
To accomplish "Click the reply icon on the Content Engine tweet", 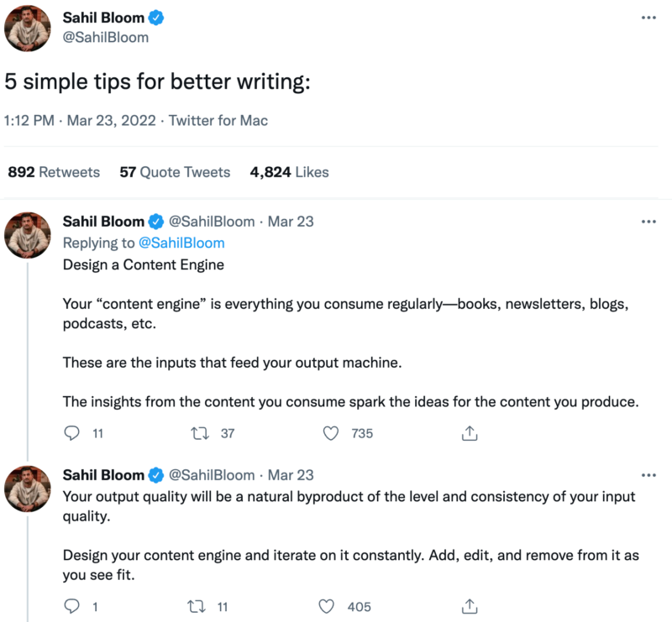I will 71,433.
